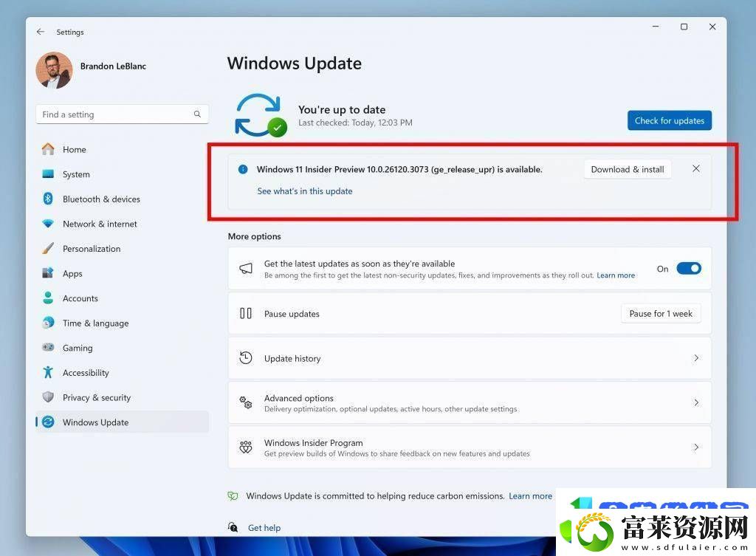
Task: Click Check for updates button
Action: point(669,120)
